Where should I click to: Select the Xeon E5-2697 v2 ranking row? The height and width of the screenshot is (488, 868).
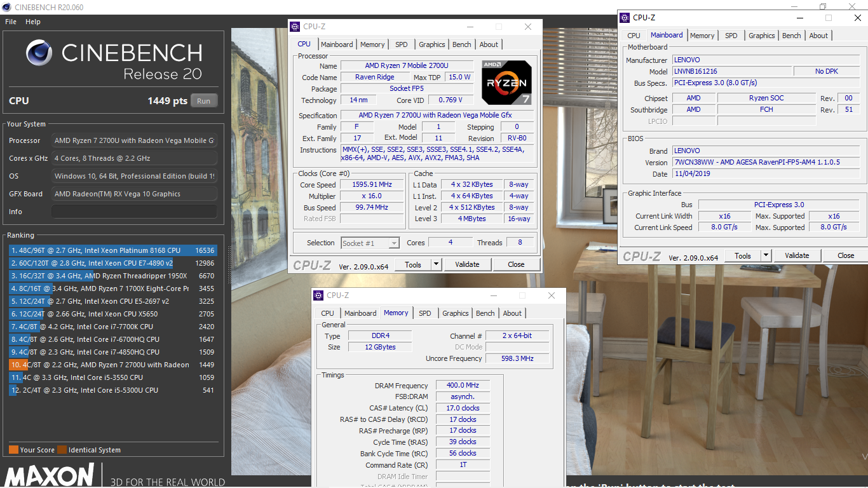tap(112, 301)
